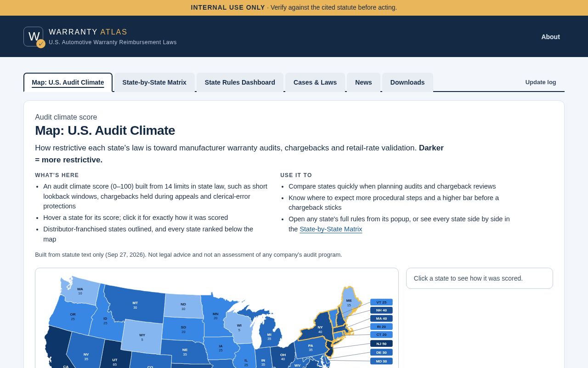
Task: Click Ohio (OH) on the map
Action: [x=283, y=356]
